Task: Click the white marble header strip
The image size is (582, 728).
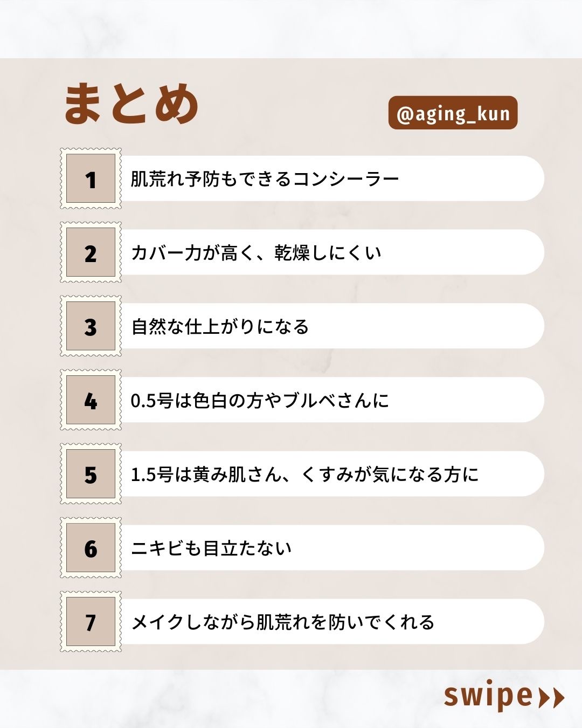Action: coord(291,28)
